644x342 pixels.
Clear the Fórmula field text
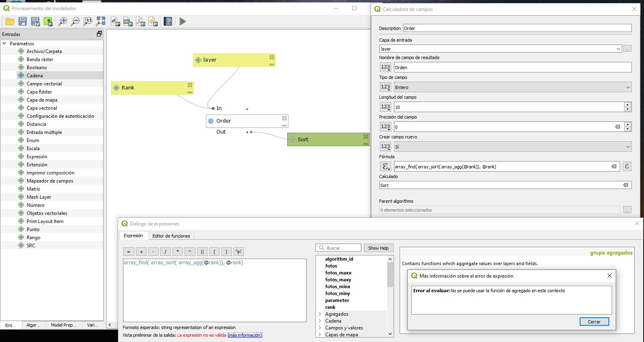(614, 166)
